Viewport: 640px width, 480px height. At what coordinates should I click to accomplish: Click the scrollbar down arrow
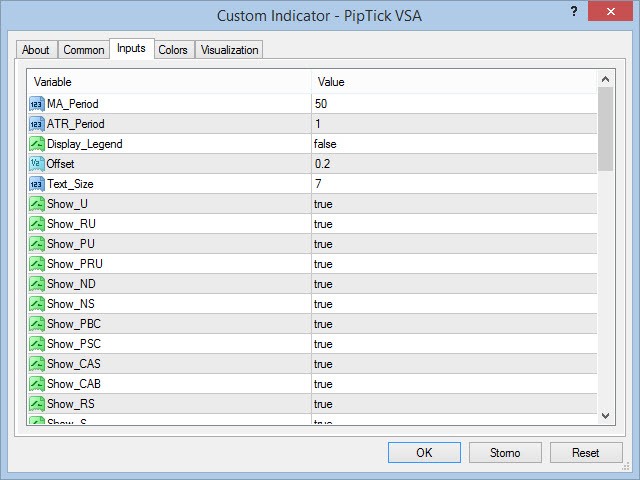tap(605, 415)
